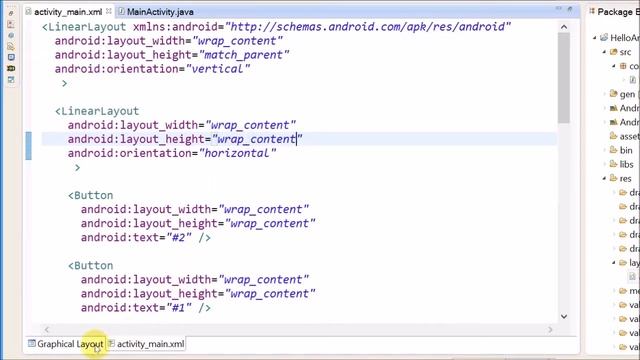Click the bottom window icon in the left trim bar
Image resolution: width=640 pixels, height=360 pixels.
point(11,80)
